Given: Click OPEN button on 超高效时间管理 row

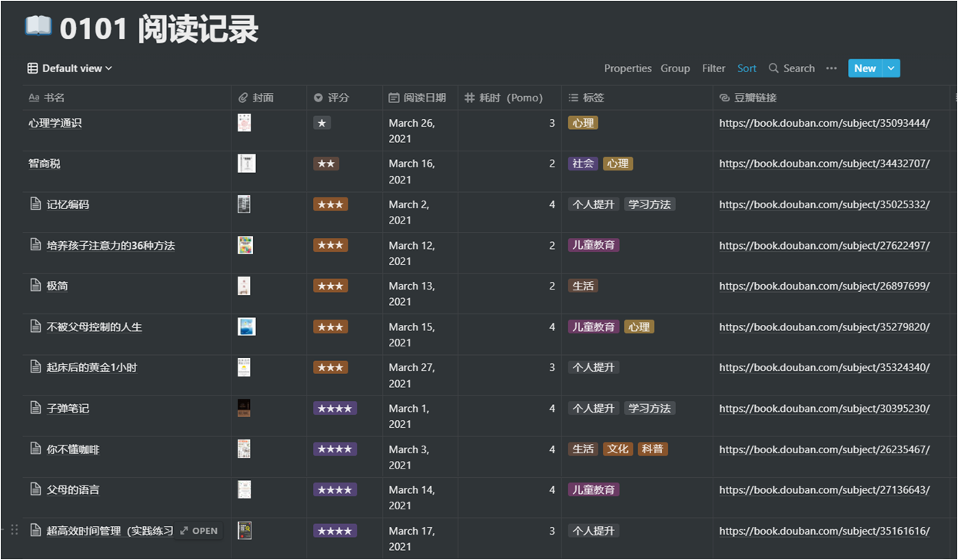Looking at the screenshot, I should pos(198,531).
